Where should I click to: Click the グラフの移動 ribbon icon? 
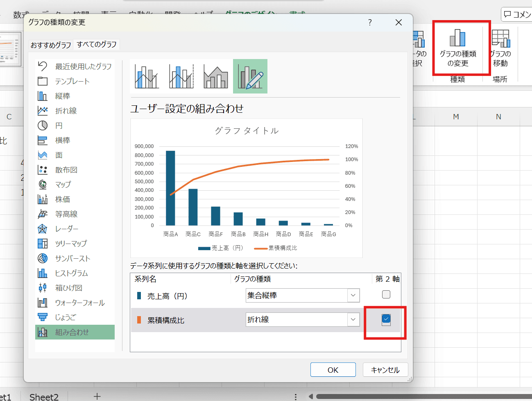500,48
